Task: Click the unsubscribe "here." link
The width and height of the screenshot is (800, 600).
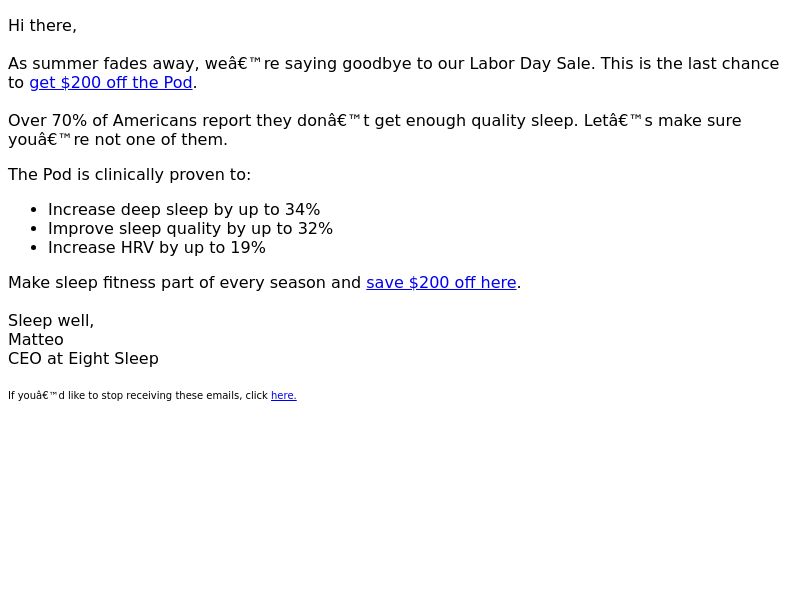Action: pos(284,395)
